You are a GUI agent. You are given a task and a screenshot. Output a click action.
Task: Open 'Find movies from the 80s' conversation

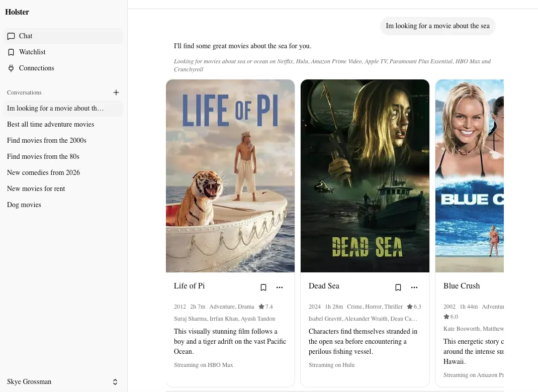63,157
